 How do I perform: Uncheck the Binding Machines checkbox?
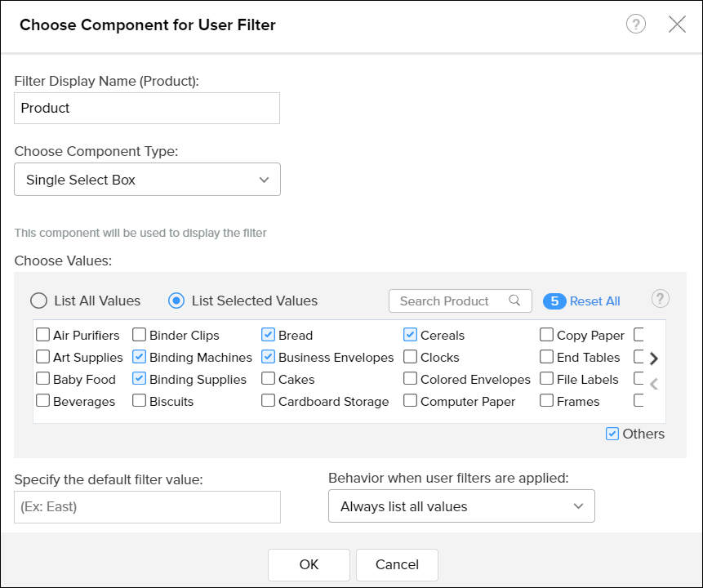click(x=139, y=357)
